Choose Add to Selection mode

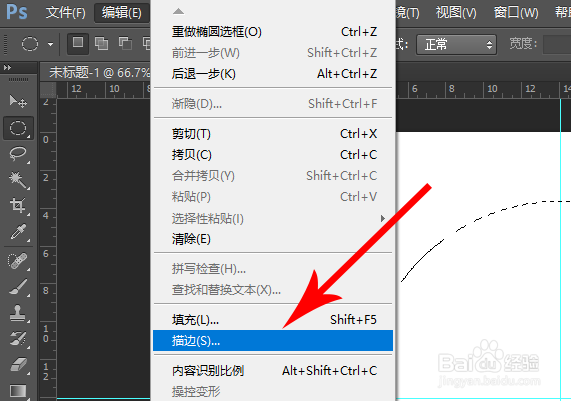pos(101,44)
